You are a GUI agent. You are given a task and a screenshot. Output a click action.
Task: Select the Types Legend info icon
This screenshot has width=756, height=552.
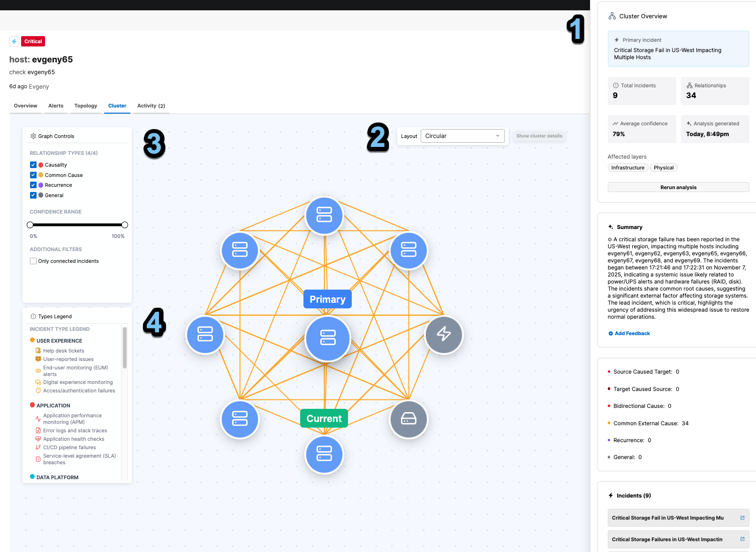pos(32,316)
